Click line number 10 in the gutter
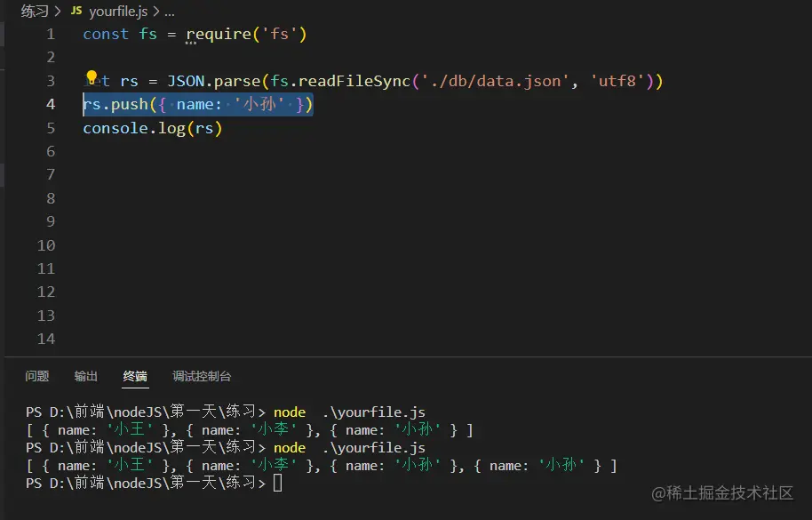The width and height of the screenshot is (812, 520). click(46, 245)
